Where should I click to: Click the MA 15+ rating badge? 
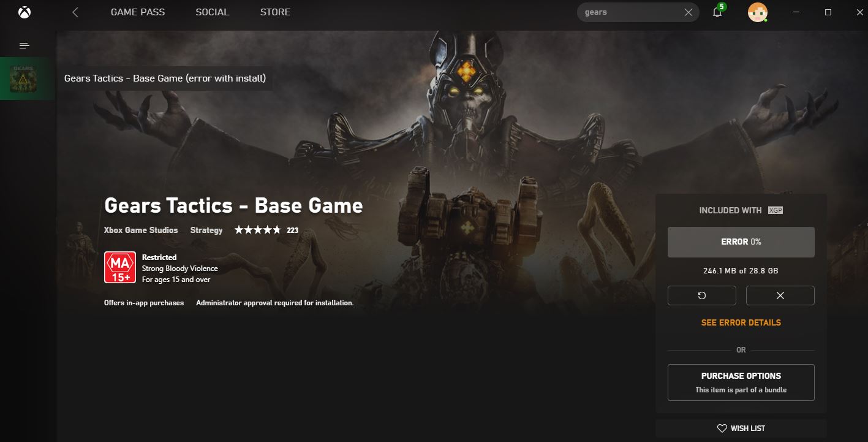pyautogui.click(x=120, y=267)
